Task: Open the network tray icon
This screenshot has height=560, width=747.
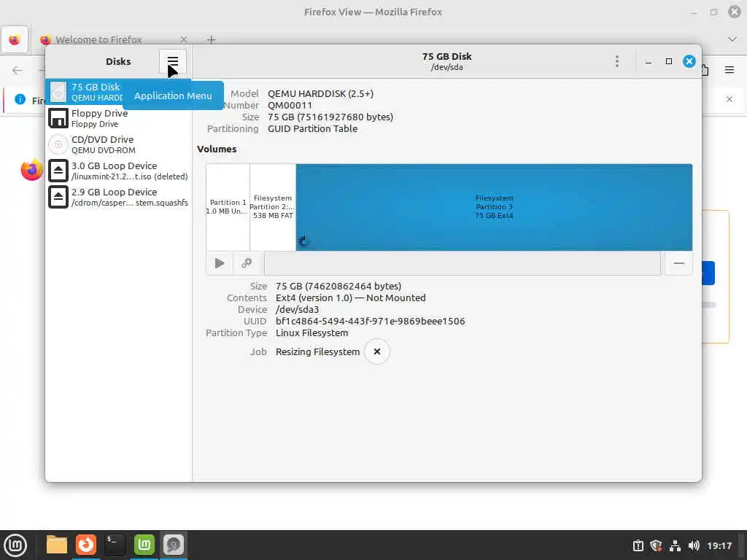Action: coord(675,545)
